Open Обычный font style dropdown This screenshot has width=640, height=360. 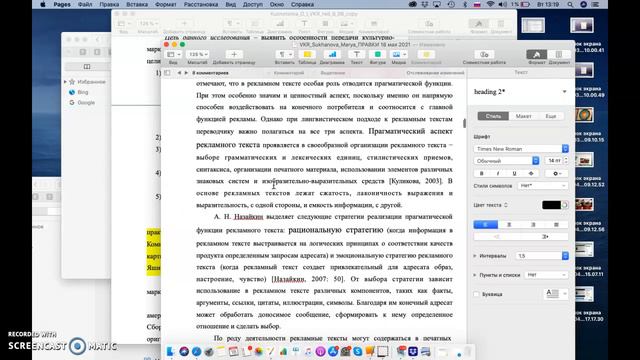[506, 161]
